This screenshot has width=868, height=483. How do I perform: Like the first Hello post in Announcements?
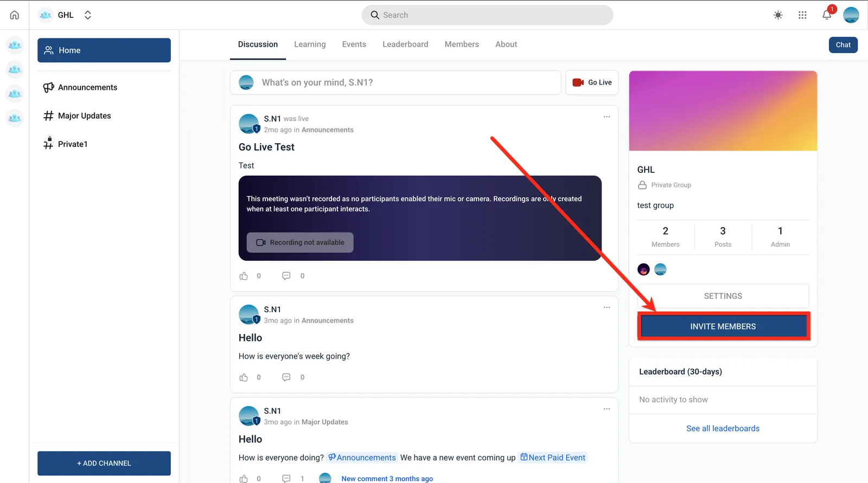pyautogui.click(x=244, y=377)
